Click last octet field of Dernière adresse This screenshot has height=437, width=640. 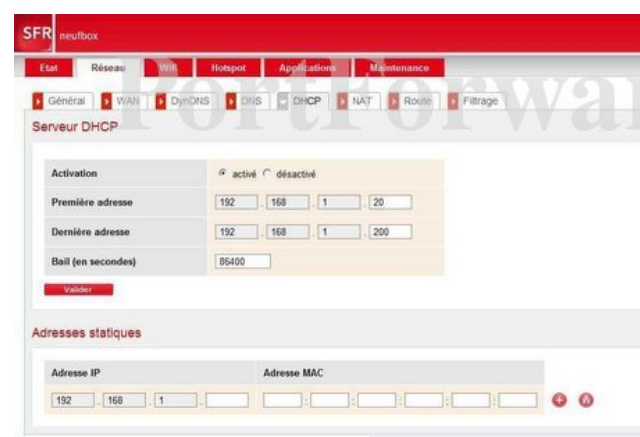[389, 232]
